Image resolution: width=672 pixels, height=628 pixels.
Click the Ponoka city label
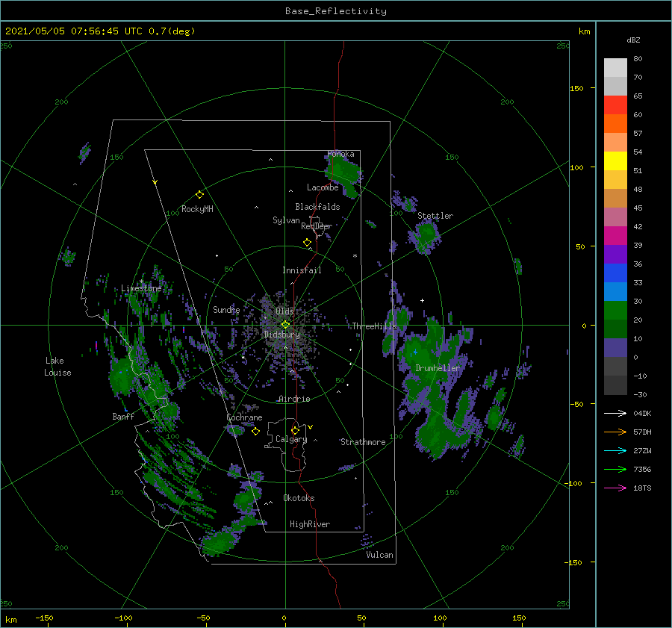point(340,154)
